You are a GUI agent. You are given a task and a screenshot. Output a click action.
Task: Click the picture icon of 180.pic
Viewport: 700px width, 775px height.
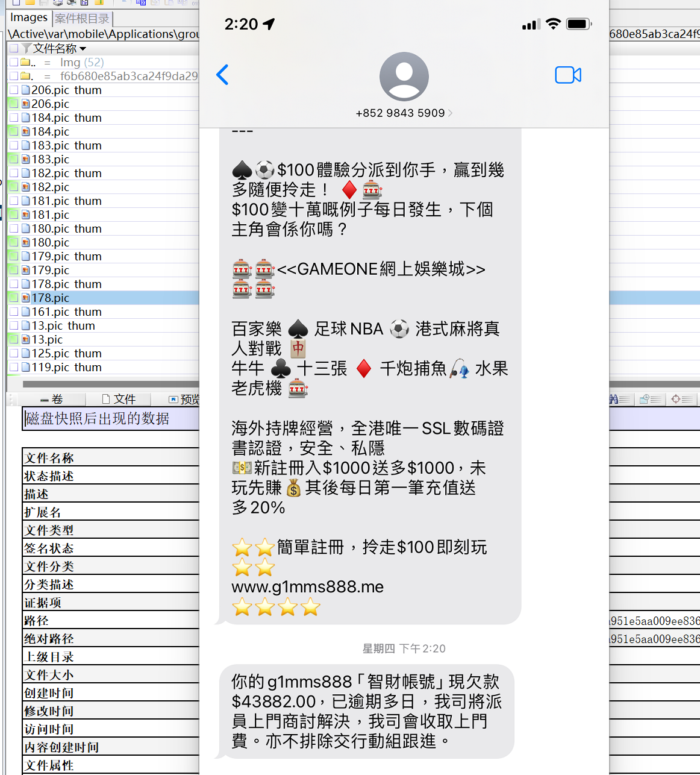(x=26, y=242)
